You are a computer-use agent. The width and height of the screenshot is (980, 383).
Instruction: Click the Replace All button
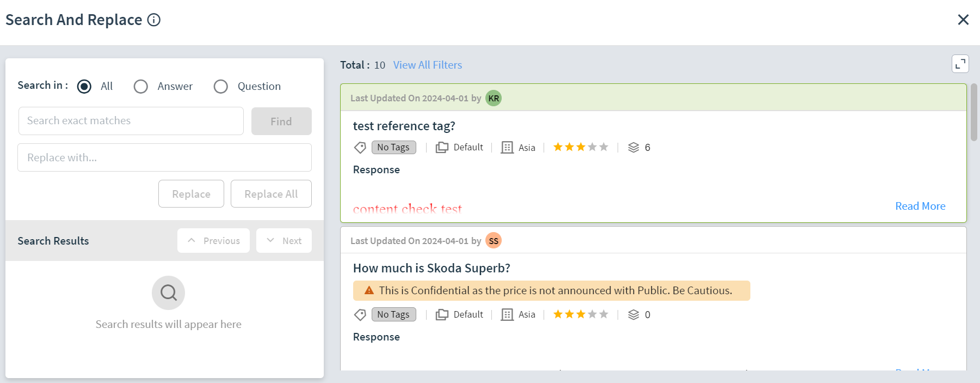tap(271, 194)
